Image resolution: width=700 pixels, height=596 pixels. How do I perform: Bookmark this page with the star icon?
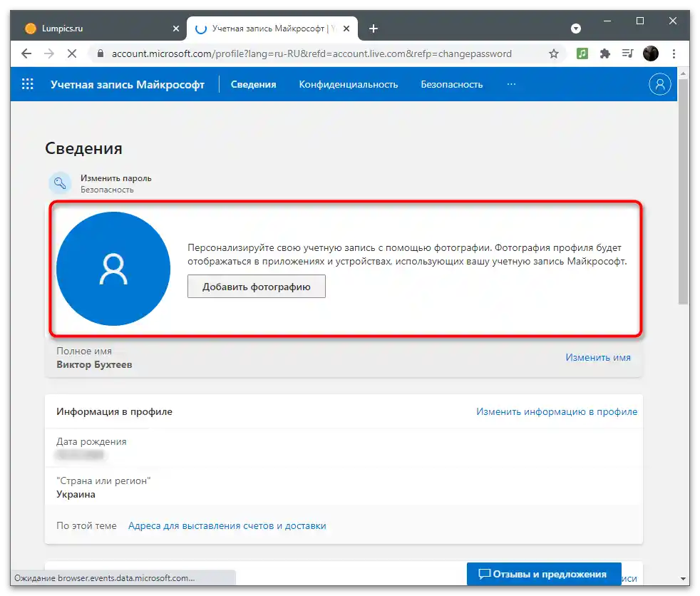[x=554, y=54]
